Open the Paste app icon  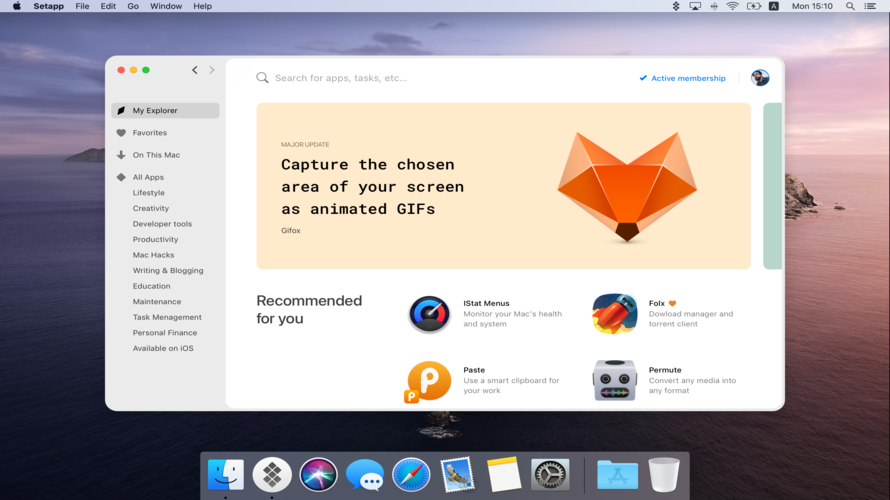tap(428, 381)
